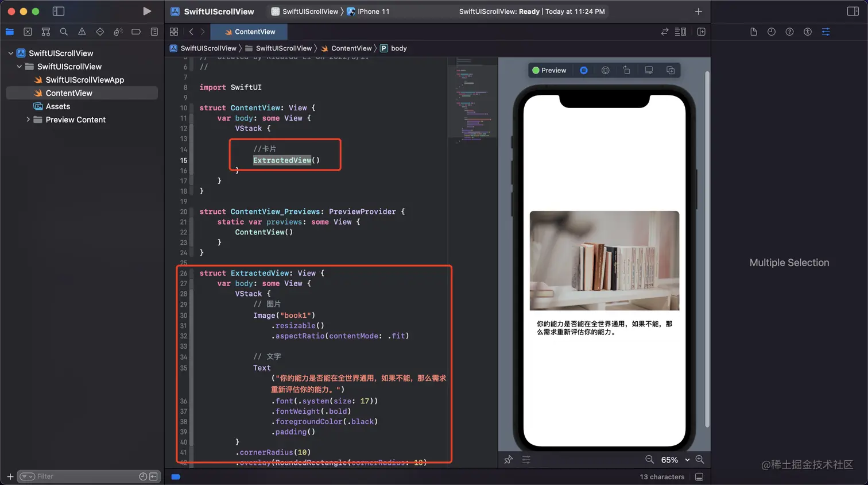Click body symbol in jump bar
868x485 pixels.
click(393, 48)
